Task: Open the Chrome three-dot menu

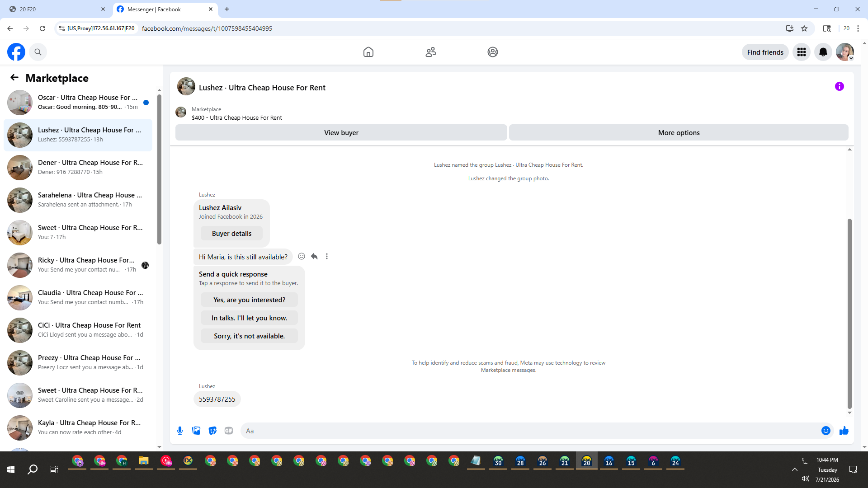Action: [x=858, y=28]
